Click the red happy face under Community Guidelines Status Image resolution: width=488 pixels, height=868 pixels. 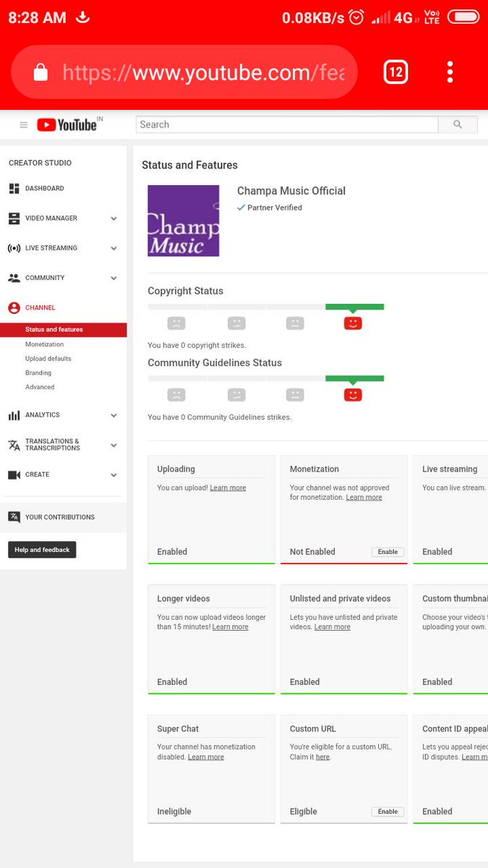(x=353, y=395)
